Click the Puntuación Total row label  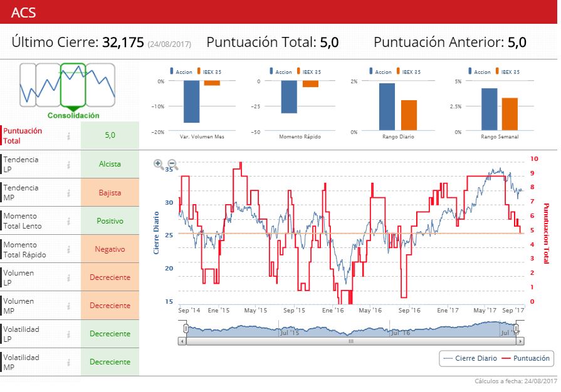point(23,136)
